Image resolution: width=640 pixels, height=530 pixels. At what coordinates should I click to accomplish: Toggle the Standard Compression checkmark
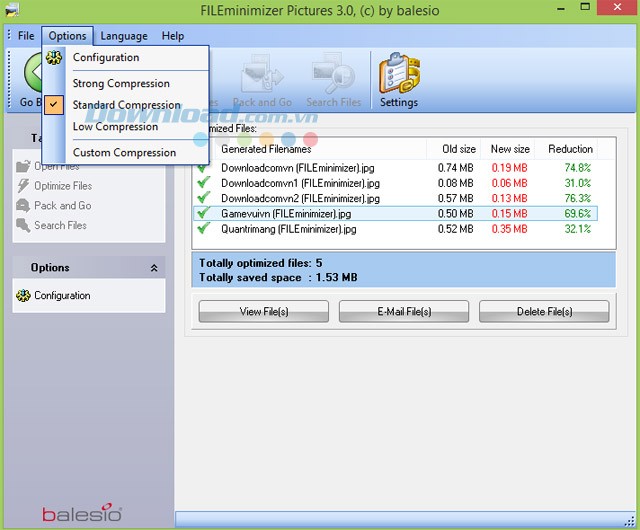coord(53,105)
